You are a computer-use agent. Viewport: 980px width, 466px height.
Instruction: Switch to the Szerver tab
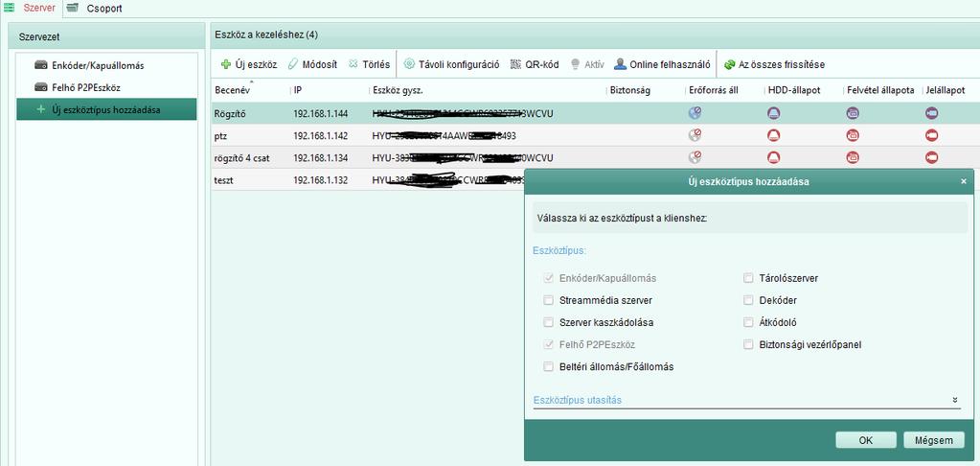(38, 8)
